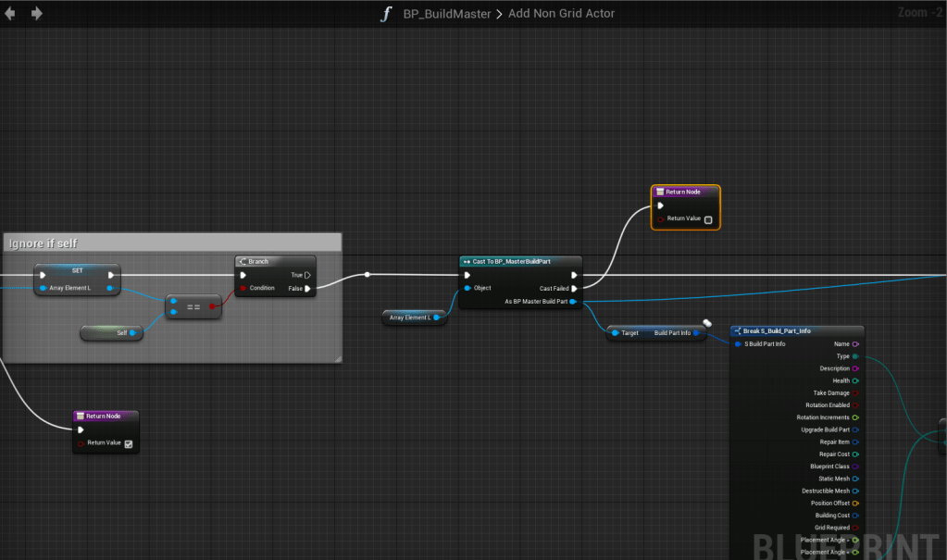Click the function symbol beside the breadcrumb
This screenshot has height=560, width=947.
pos(386,14)
